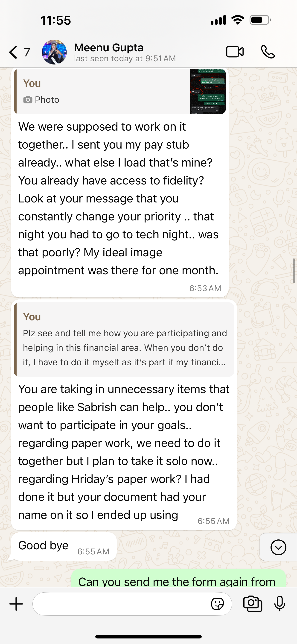Tap the "We were supposed to work" message
Viewport: 297px width, 644px height.
118,199
